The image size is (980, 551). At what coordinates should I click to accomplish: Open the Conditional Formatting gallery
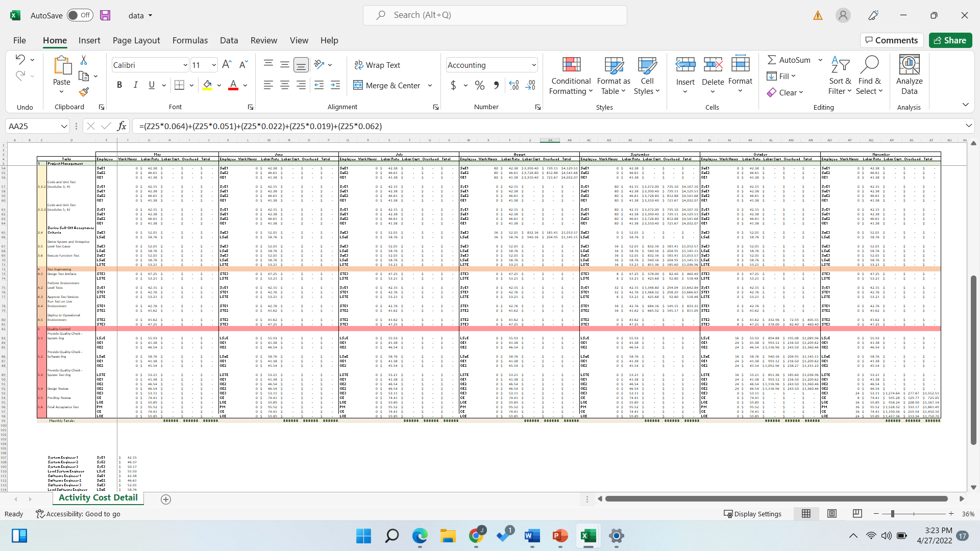point(570,75)
